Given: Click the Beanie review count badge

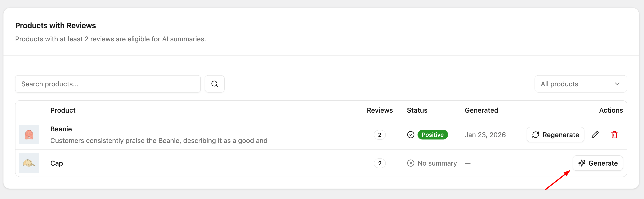Looking at the screenshot, I should pos(379,135).
